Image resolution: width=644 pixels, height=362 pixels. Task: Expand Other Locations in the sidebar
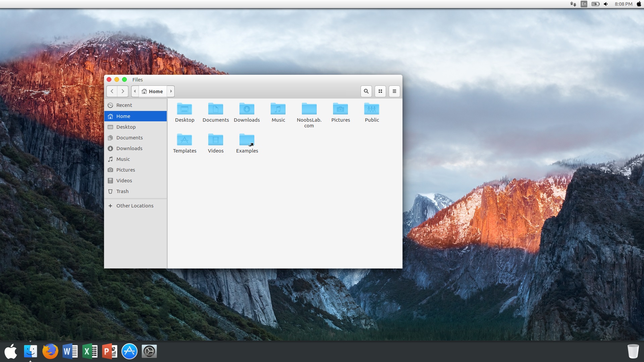point(135,205)
